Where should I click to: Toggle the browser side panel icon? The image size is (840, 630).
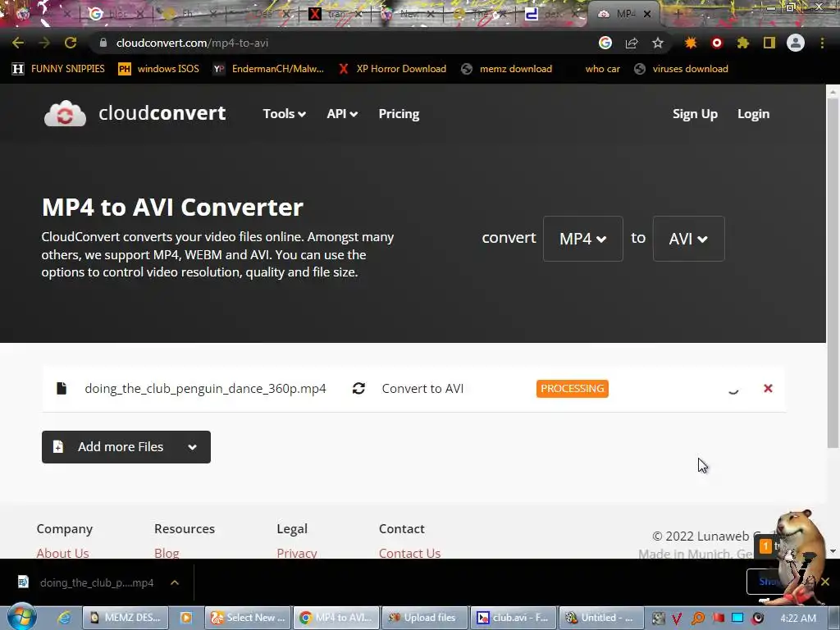pyautogui.click(x=769, y=43)
